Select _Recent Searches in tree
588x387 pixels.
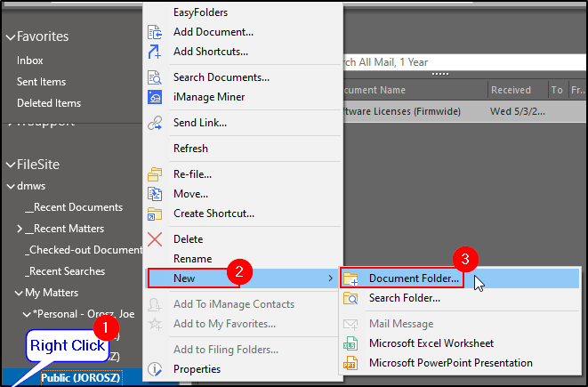(65, 271)
